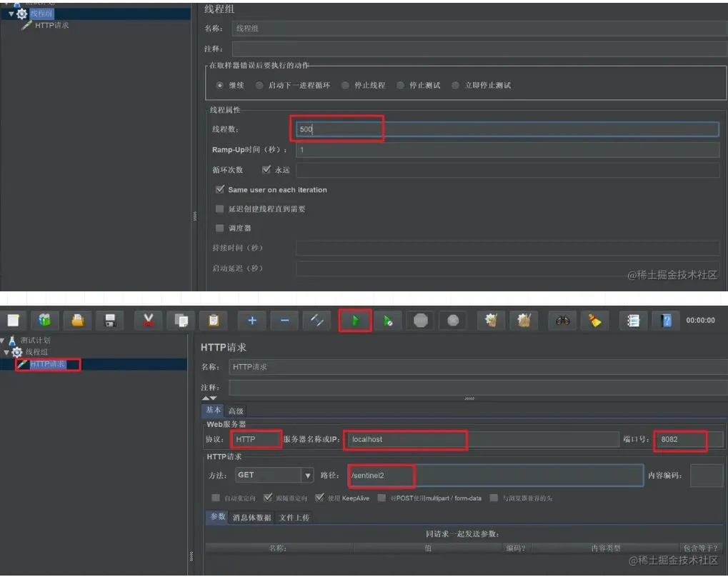Select the 继续 radio button
This screenshot has height=577, width=728.
click(x=219, y=86)
